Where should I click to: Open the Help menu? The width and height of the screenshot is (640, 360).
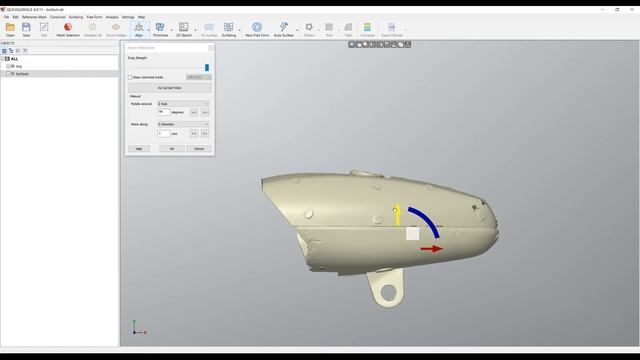pyautogui.click(x=141, y=17)
